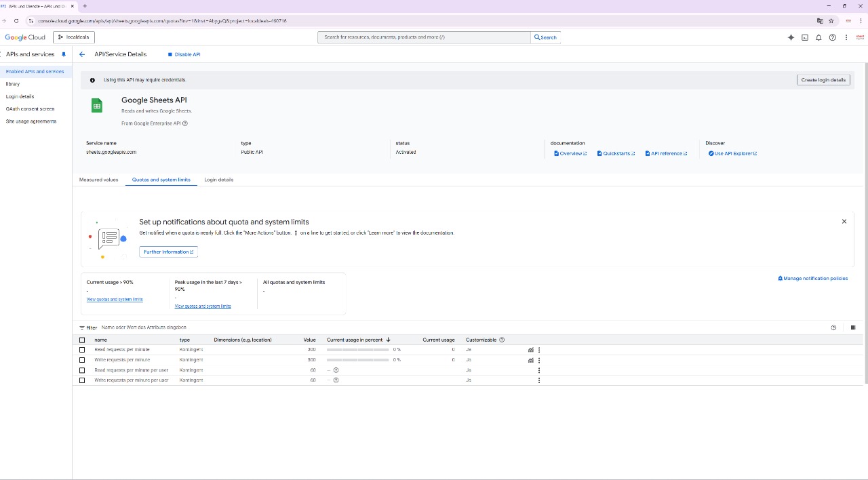Sort by Current usage in percent column
Image resolution: width=868 pixels, height=480 pixels.
(x=358, y=340)
